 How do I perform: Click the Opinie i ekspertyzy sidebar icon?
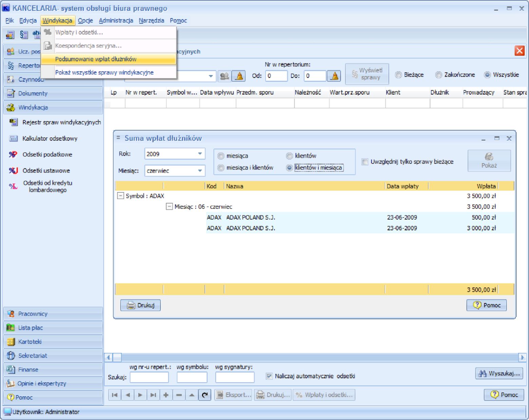11,383
